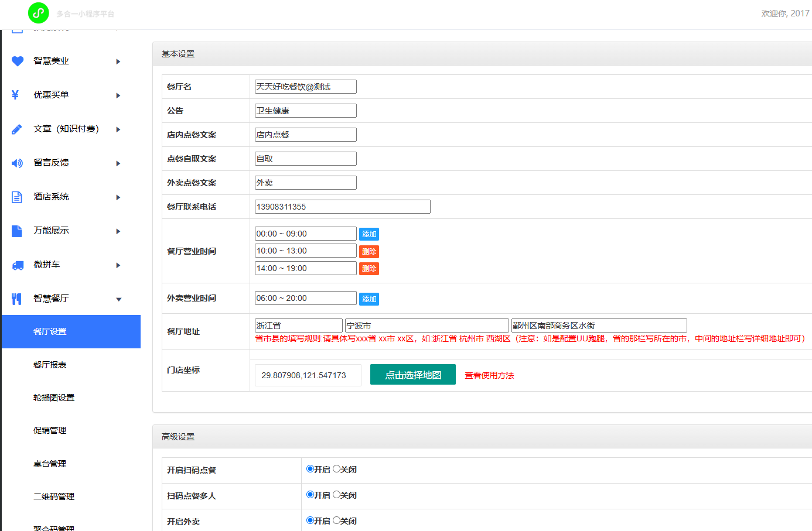Screen dimensions: 812x531
Task: Expand the 万能展示 menu arrow
Action: (118, 231)
